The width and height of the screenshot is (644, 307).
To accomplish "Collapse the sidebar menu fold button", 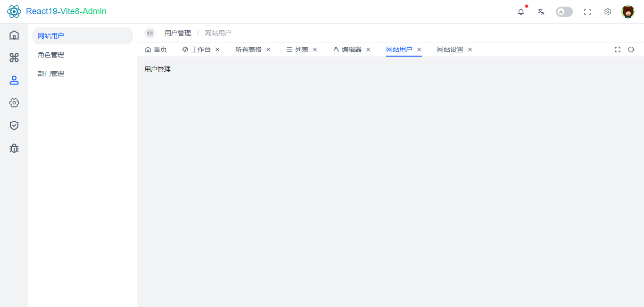I will [x=150, y=33].
